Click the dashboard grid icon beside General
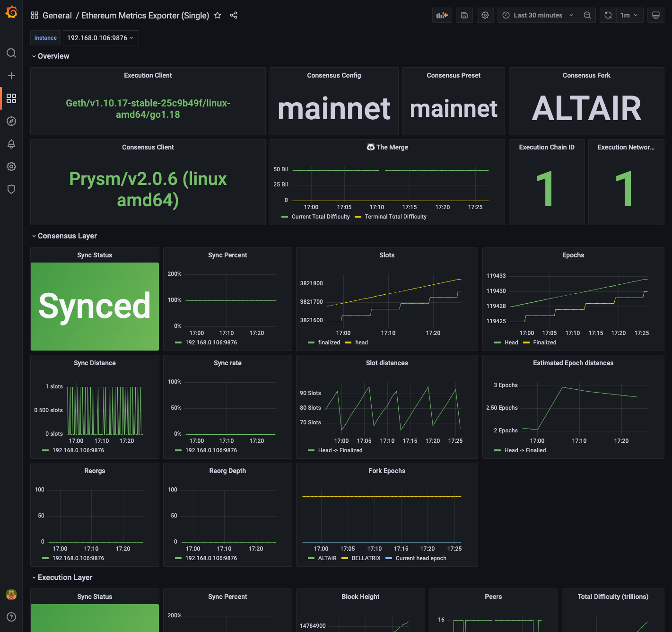Viewport: 672px width, 632px height. click(x=35, y=15)
